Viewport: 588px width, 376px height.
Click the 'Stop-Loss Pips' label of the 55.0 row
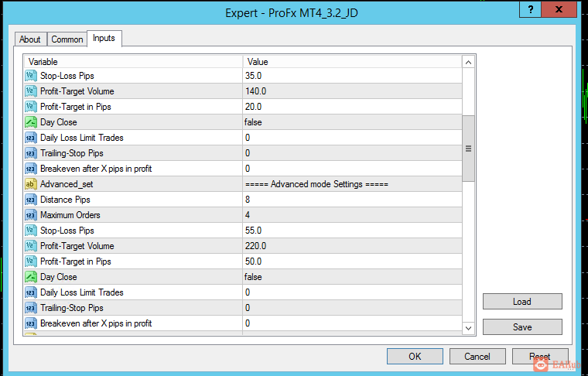click(67, 231)
